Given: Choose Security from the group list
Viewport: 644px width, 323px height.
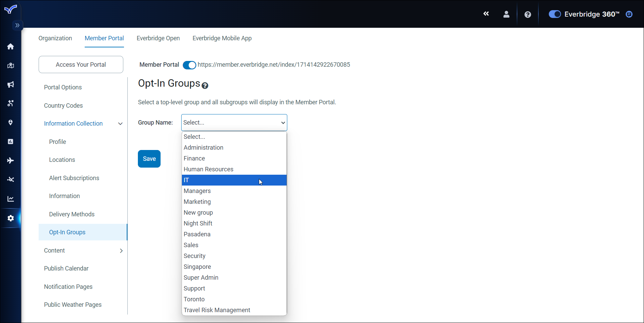Looking at the screenshot, I should pyautogui.click(x=234, y=256).
